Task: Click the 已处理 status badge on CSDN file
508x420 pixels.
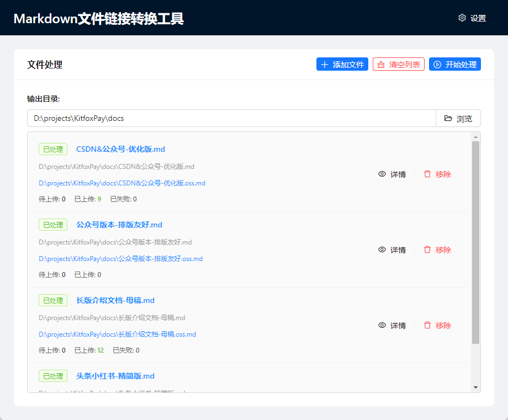Action: [52, 149]
